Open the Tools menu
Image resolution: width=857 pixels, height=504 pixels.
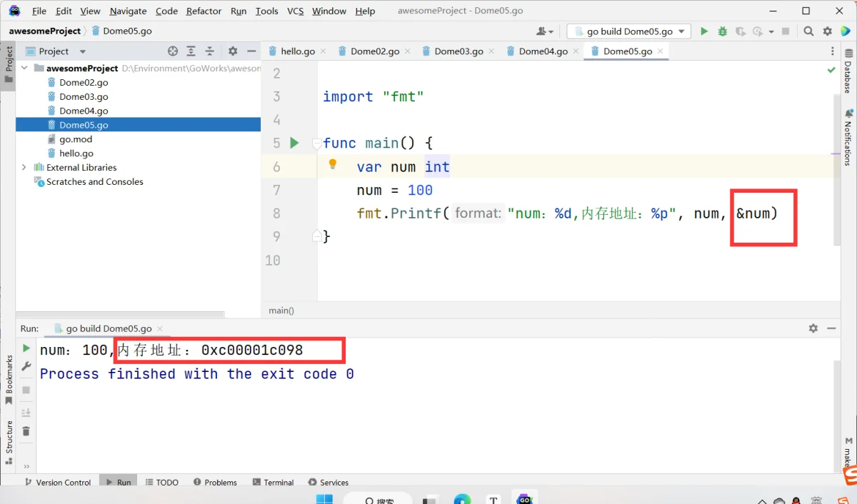[266, 11]
